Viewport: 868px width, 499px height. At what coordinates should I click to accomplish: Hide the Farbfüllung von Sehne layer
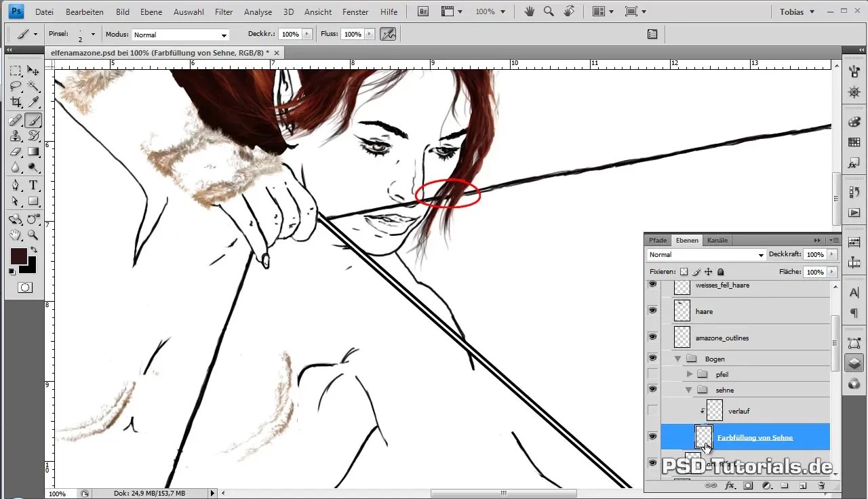point(652,437)
